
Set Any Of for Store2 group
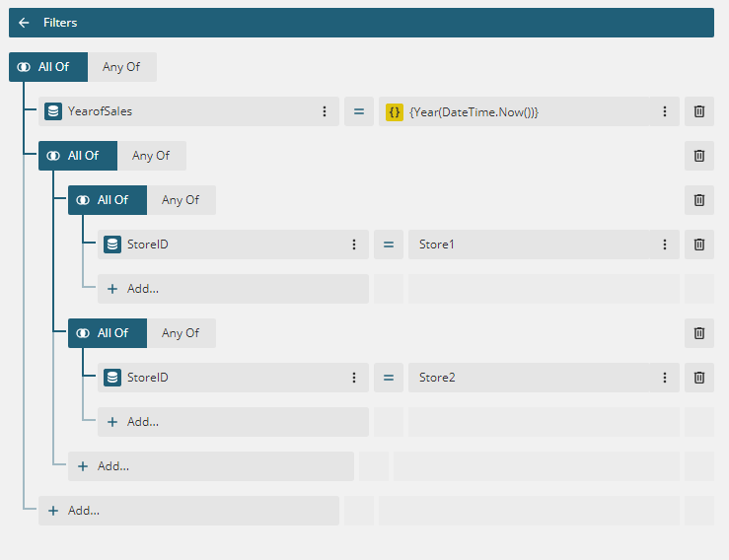[x=182, y=333]
